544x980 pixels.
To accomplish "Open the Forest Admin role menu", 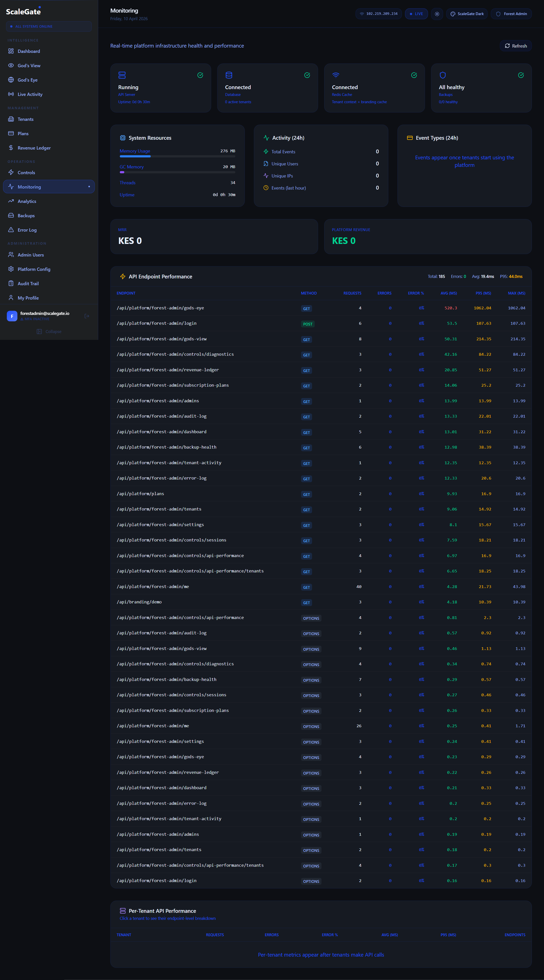I will (x=511, y=14).
